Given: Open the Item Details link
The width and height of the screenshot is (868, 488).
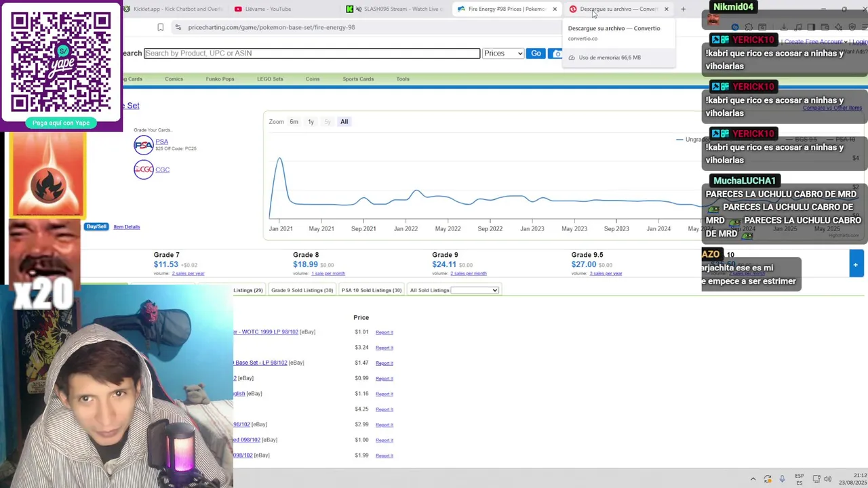Looking at the screenshot, I should tap(126, 226).
